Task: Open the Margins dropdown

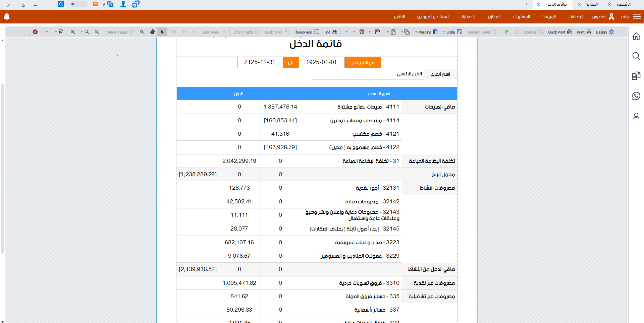Action: [x=425, y=32]
